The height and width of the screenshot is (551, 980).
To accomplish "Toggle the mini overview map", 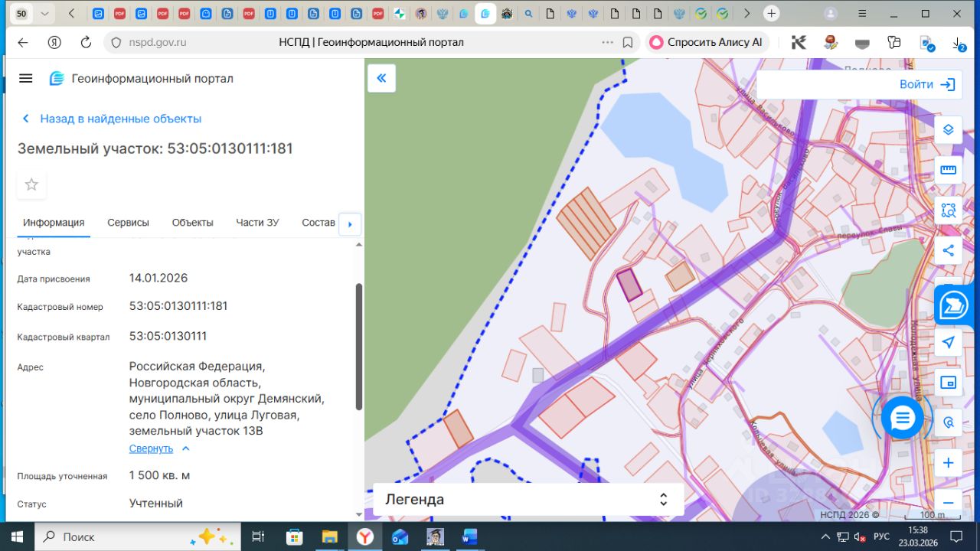I will 948,382.
